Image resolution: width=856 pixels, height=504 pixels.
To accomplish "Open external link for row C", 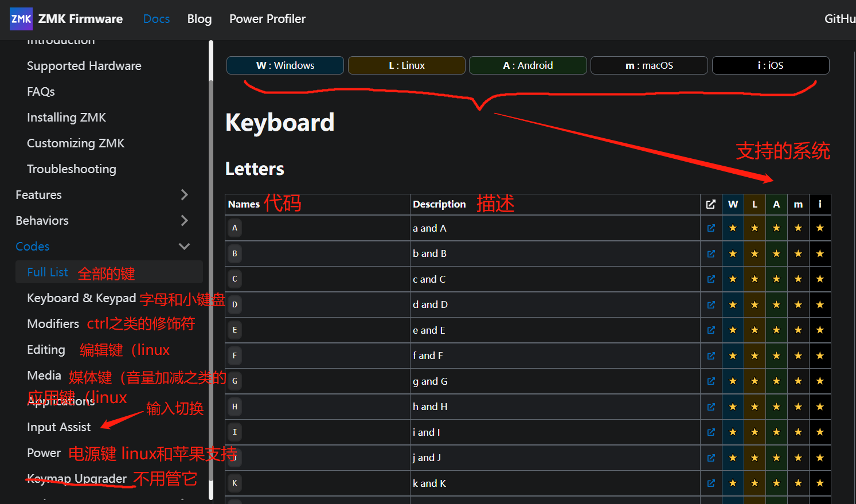I will [x=711, y=279].
